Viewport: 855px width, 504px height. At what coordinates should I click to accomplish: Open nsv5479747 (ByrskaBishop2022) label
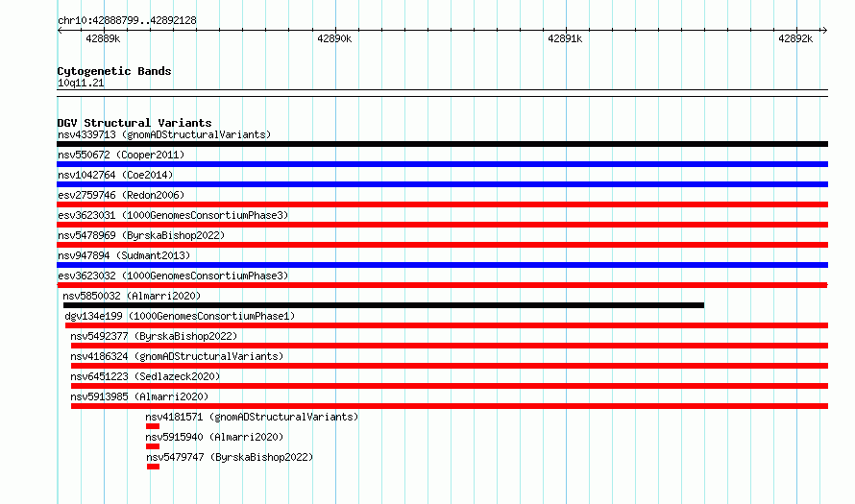[229, 457]
